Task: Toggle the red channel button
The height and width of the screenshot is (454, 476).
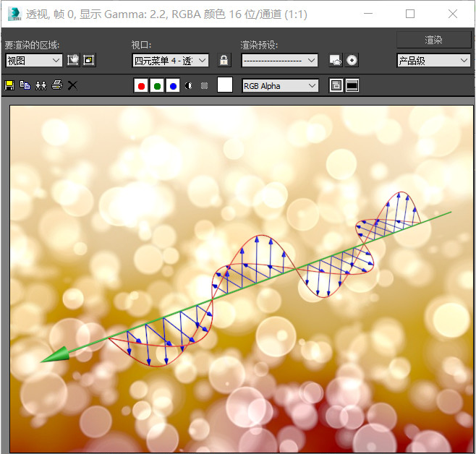Action: (141, 86)
